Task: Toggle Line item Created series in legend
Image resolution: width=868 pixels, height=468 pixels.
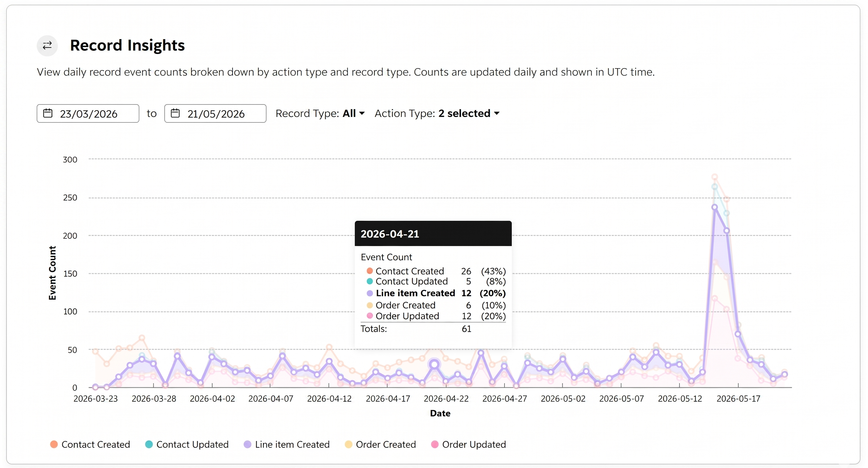Action: point(287,445)
